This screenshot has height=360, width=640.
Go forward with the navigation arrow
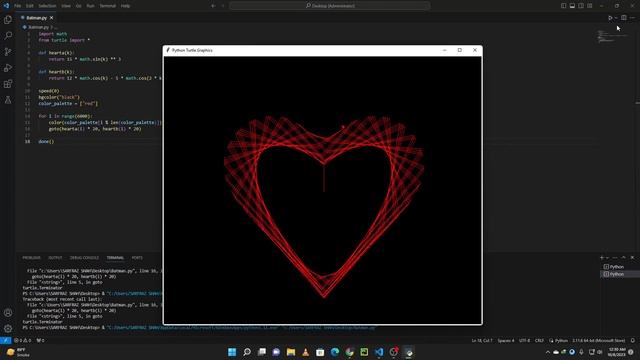point(223,6)
